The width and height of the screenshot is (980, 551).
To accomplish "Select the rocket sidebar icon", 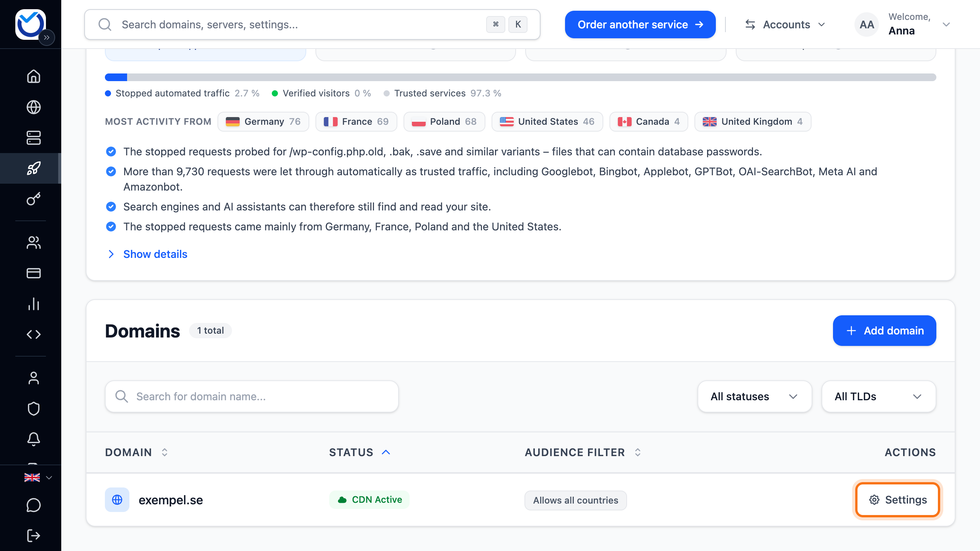I will 34,168.
